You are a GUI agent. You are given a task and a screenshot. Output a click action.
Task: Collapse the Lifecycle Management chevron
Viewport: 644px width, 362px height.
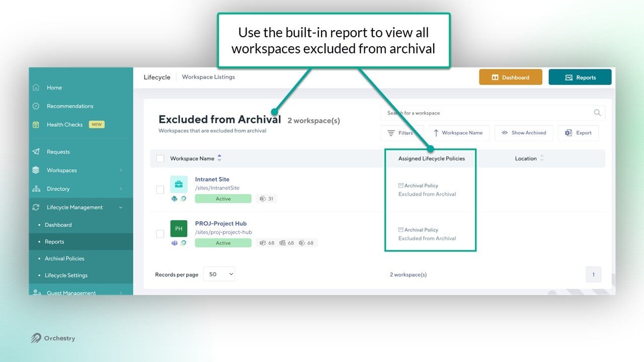[121, 207]
